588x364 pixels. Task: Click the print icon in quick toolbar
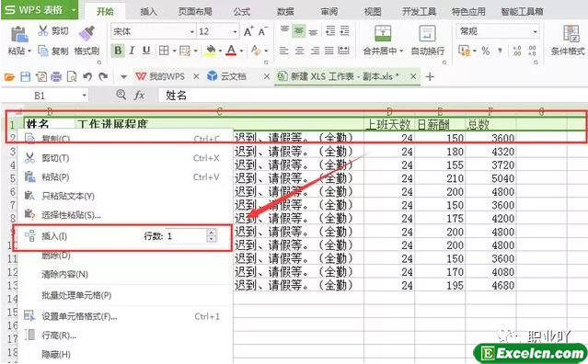click(56, 77)
